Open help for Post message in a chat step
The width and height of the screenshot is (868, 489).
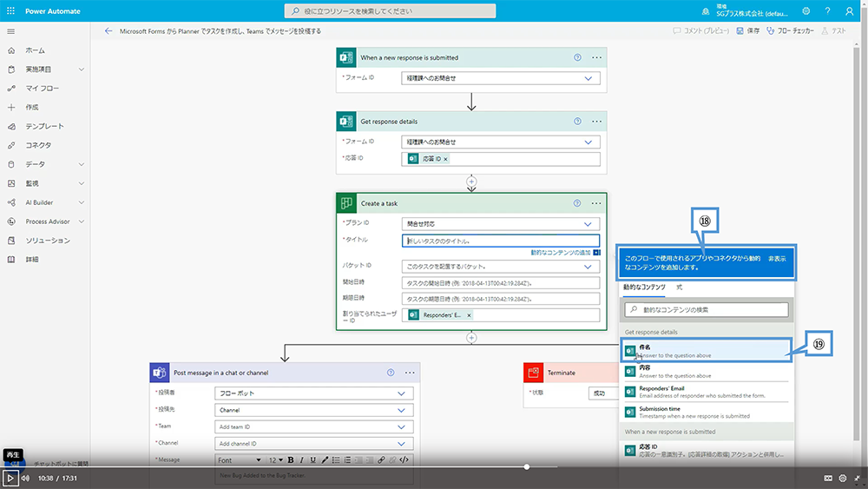tap(391, 373)
